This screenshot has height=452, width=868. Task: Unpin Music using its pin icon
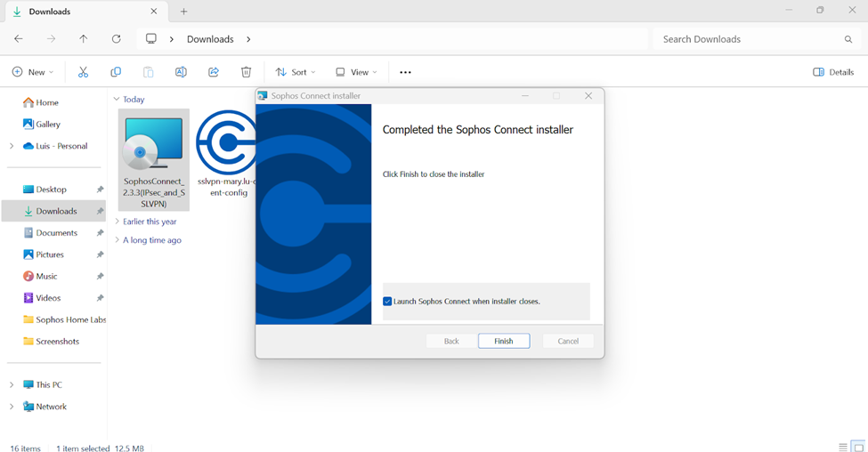pyautogui.click(x=101, y=276)
